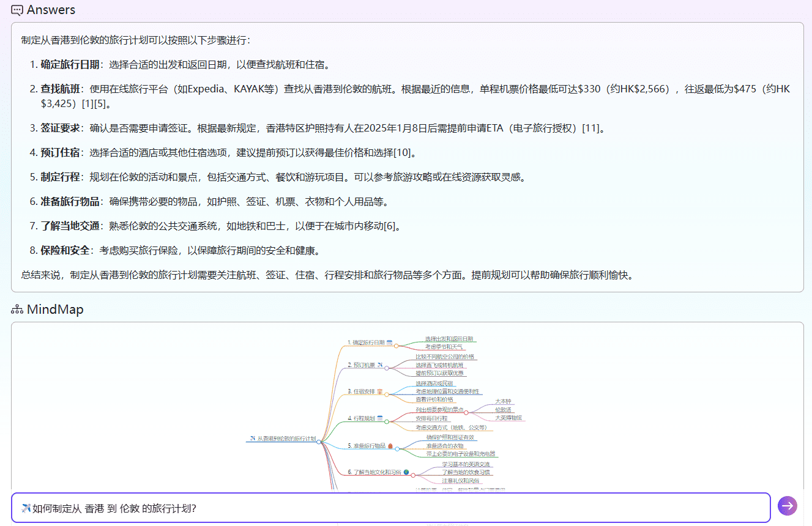
Task: Click the leaf 选择出发和返回日期
Action: (x=449, y=338)
